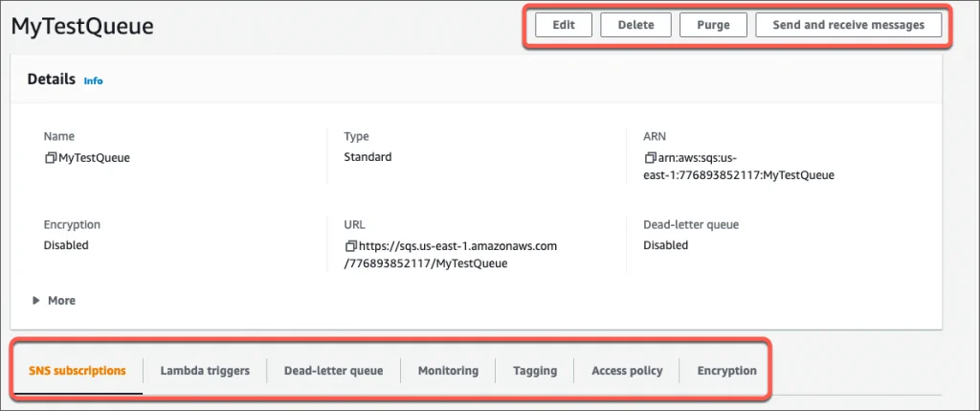Viewport: 980px width, 411px height.
Task: Click the MyTestQueue page heading
Action: pos(82,26)
